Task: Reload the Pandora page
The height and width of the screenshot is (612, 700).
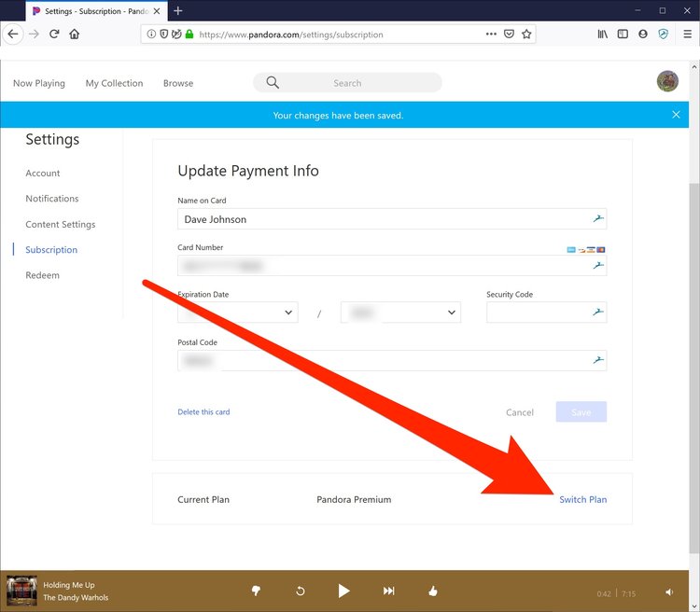Action: pyautogui.click(x=54, y=34)
